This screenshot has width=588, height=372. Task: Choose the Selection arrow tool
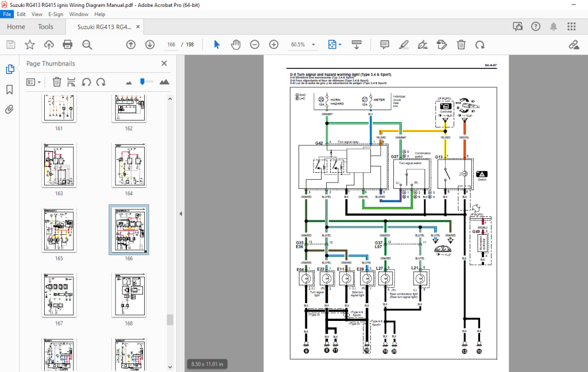click(216, 45)
